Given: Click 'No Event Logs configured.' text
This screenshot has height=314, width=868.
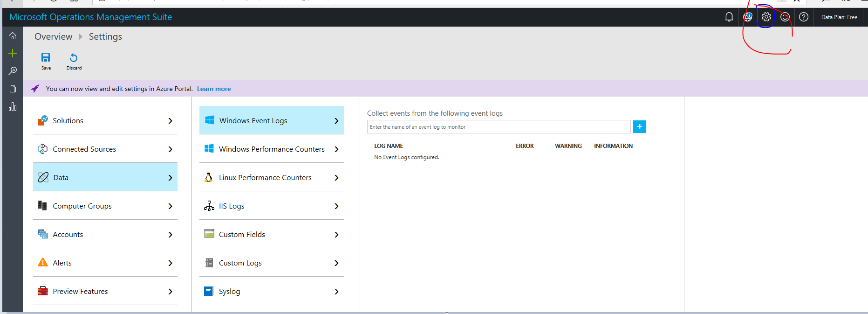Looking at the screenshot, I should point(407,157).
